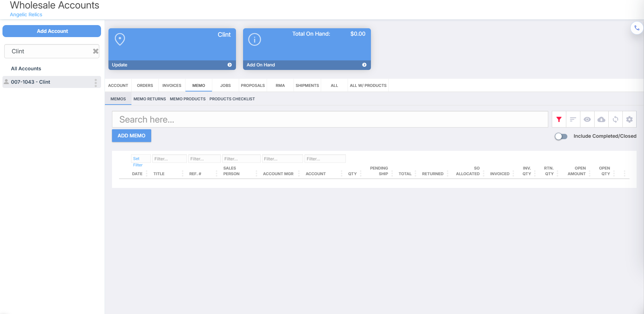Sort by INVOICED column header

pos(500,174)
